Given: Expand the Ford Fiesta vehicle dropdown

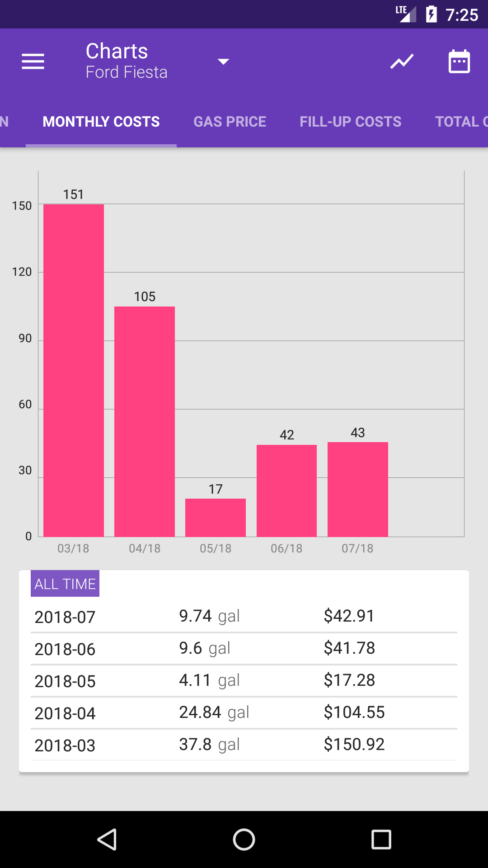Looking at the screenshot, I should [x=223, y=61].
